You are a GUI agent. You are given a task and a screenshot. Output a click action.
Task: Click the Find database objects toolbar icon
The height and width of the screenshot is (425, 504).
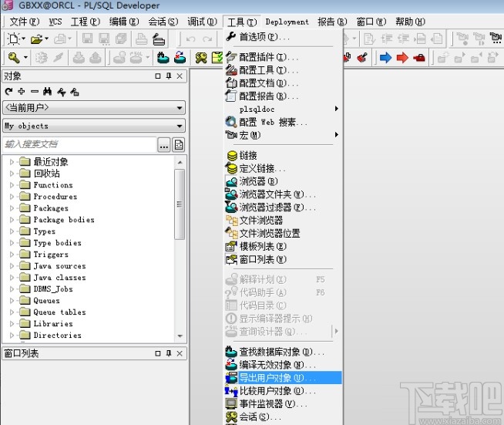tap(163, 58)
